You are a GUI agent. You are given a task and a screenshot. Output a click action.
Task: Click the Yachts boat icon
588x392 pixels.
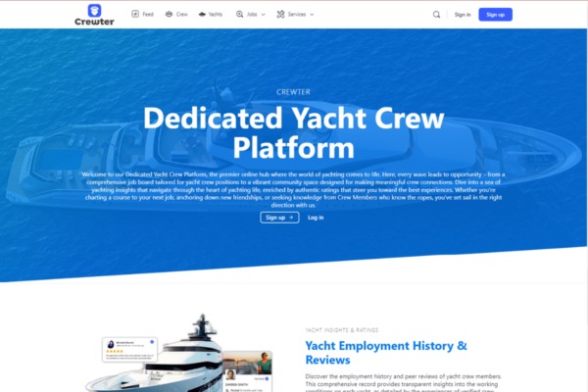(202, 15)
